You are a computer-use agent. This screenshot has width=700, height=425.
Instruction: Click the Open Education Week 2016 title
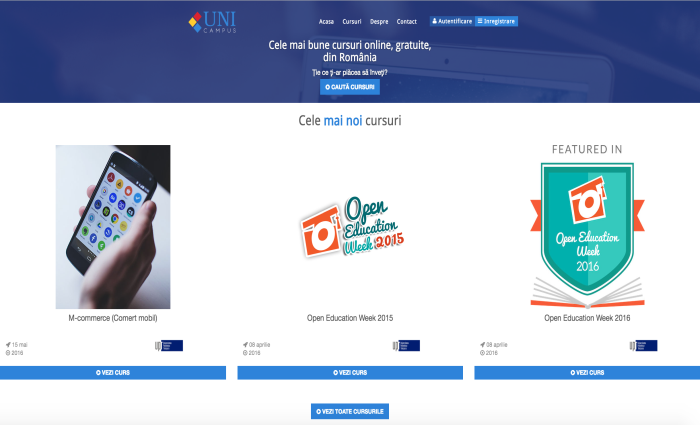pyautogui.click(x=587, y=318)
